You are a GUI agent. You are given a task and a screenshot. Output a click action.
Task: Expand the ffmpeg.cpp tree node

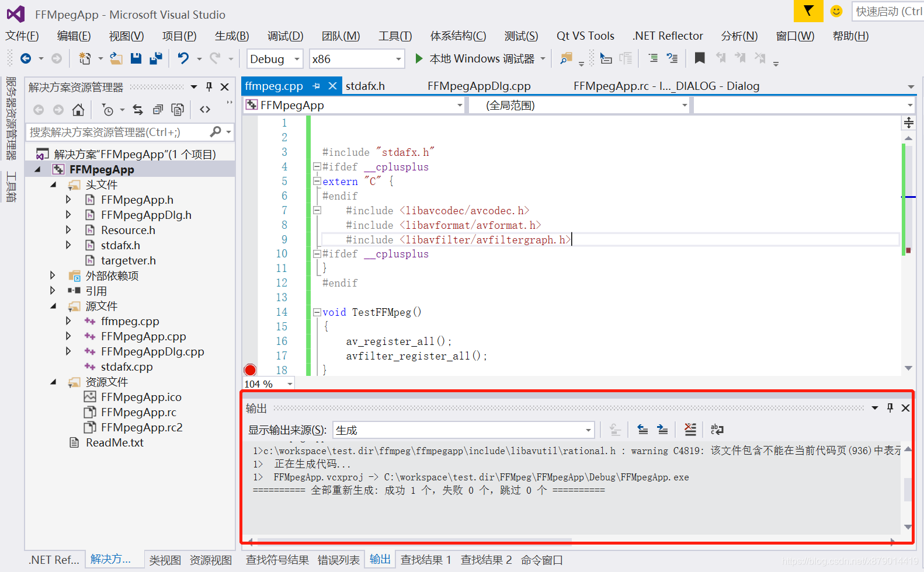[x=68, y=321]
